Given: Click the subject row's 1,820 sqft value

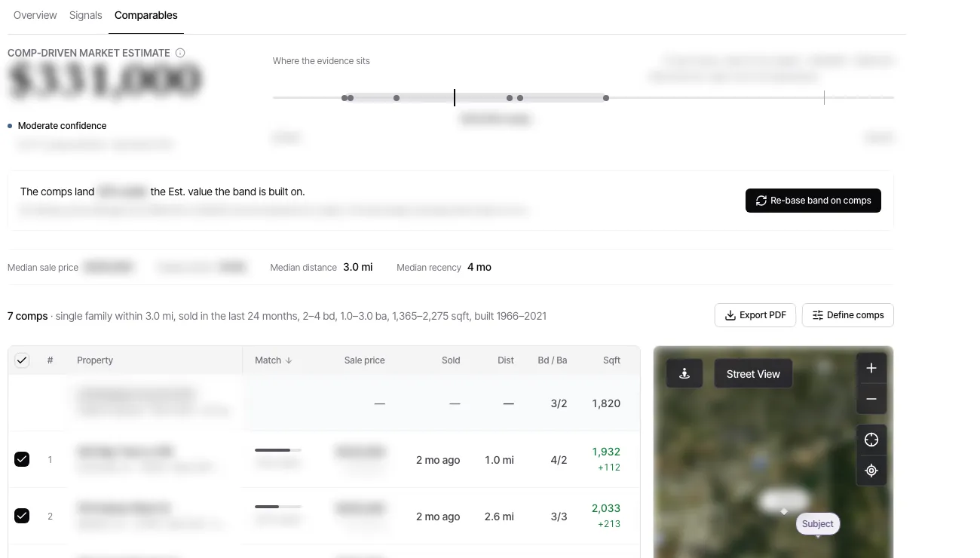Looking at the screenshot, I should 606,403.
